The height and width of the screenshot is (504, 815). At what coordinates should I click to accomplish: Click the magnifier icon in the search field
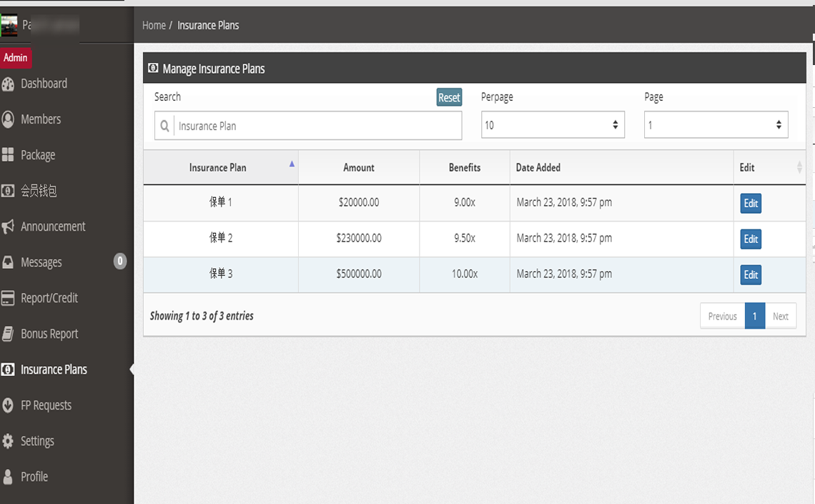(x=164, y=126)
